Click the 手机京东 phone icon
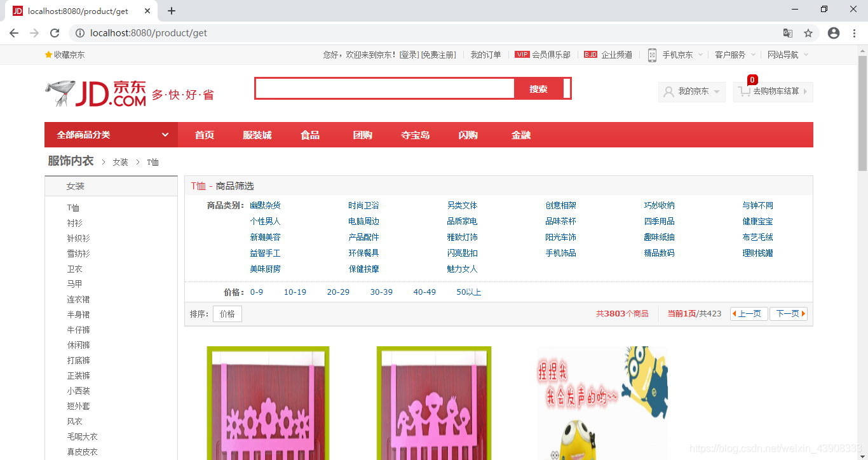The height and width of the screenshot is (460, 868). point(652,55)
